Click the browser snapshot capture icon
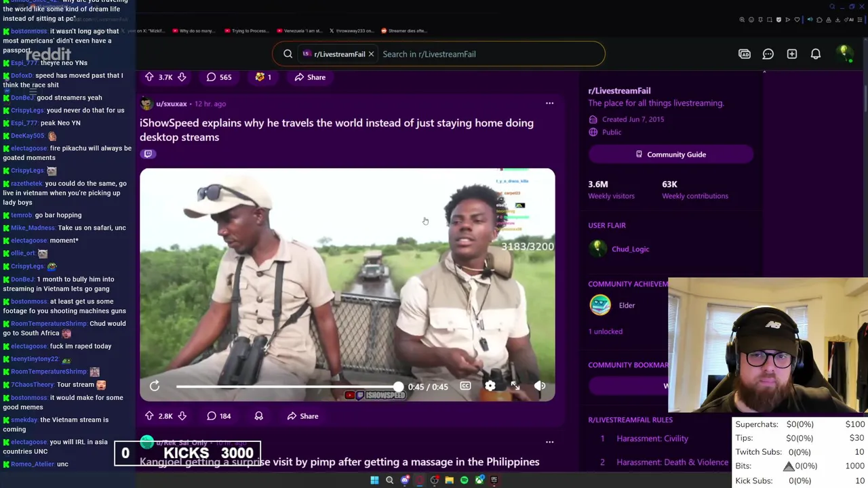Image resolution: width=868 pixels, height=488 pixels. point(770,20)
